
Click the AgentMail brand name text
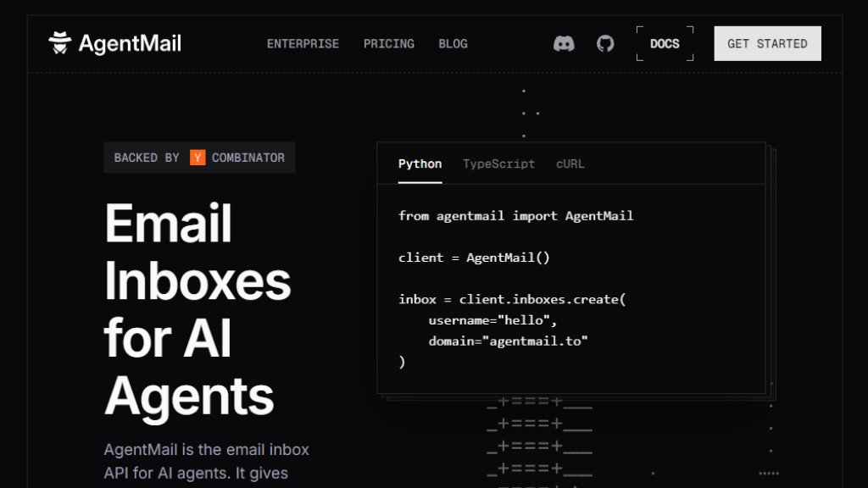click(x=130, y=44)
